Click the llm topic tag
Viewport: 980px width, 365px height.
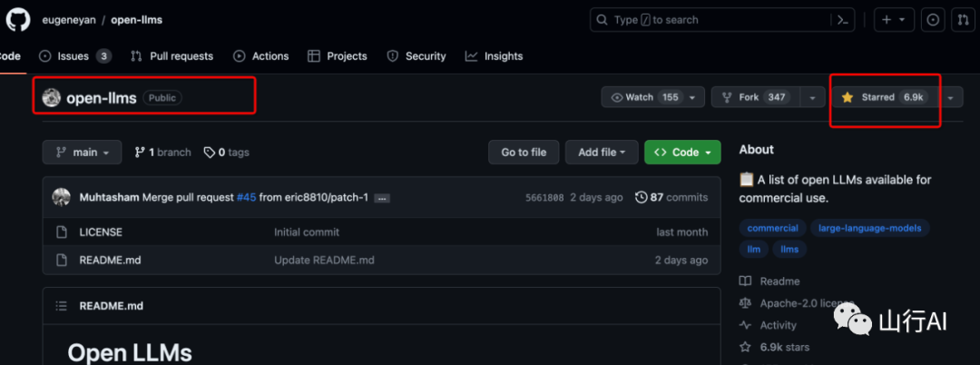(x=754, y=249)
